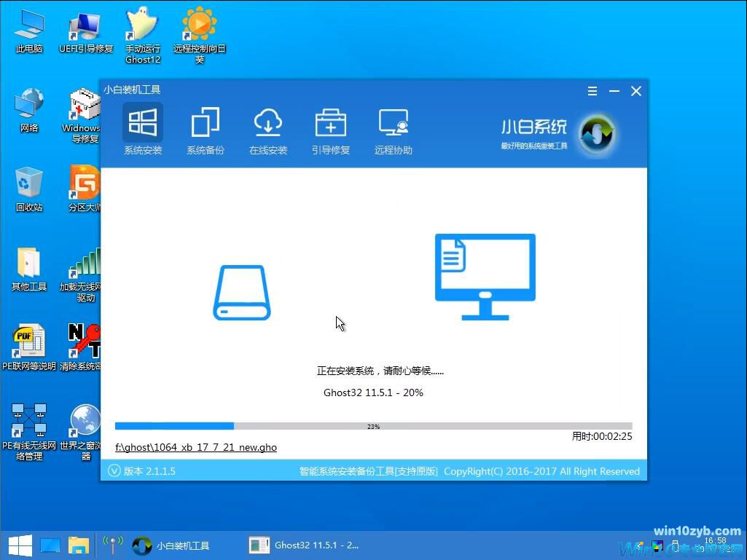Click the 23% installation progress bar
747x560 pixels.
(x=373, y=425)
